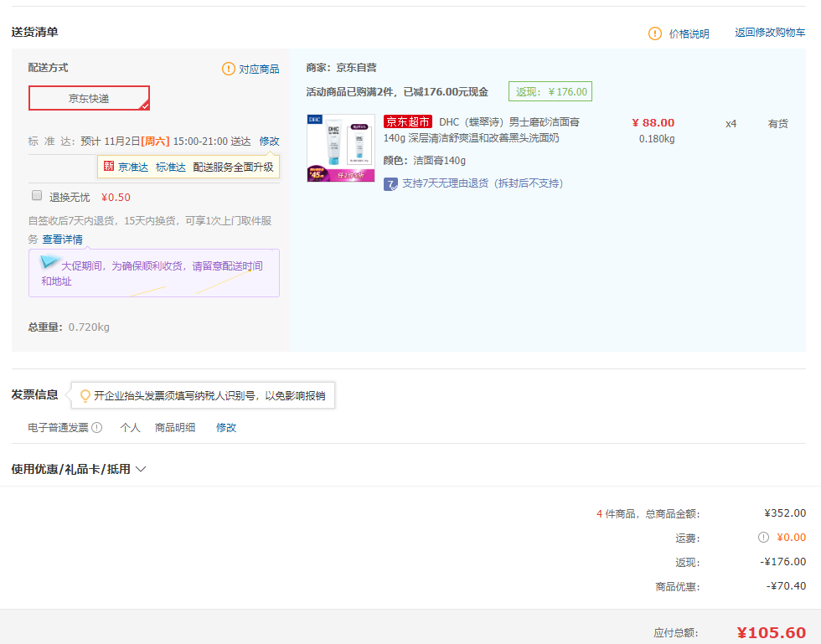821x644 pixels.
Task: Click the shipping fee info icon
Action: [763, 537]
